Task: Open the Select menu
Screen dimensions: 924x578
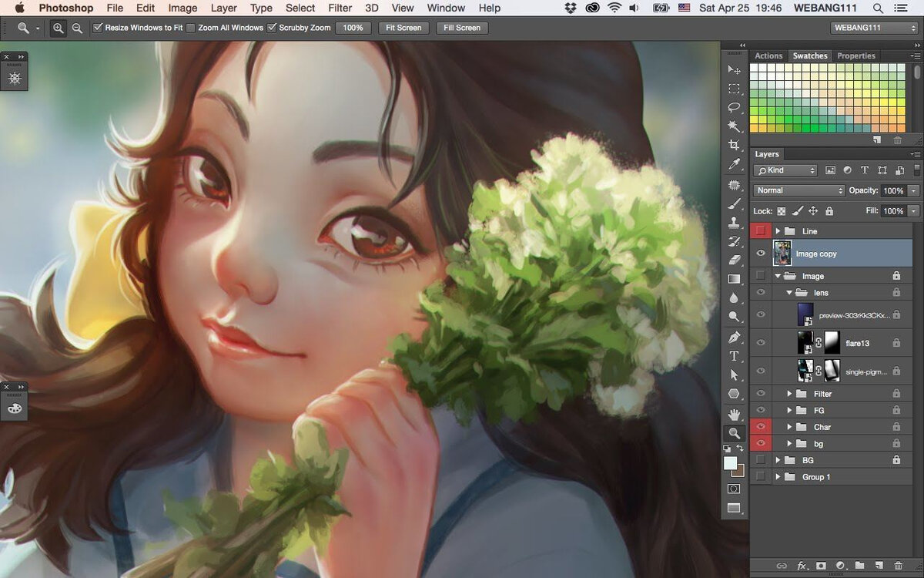Action: pyautogui.click(x=300, y=8)
